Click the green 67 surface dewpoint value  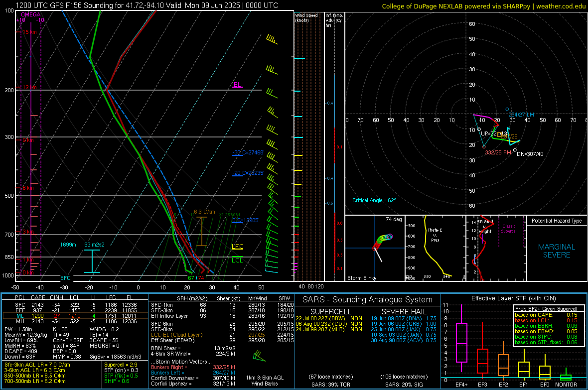point(191,278)
